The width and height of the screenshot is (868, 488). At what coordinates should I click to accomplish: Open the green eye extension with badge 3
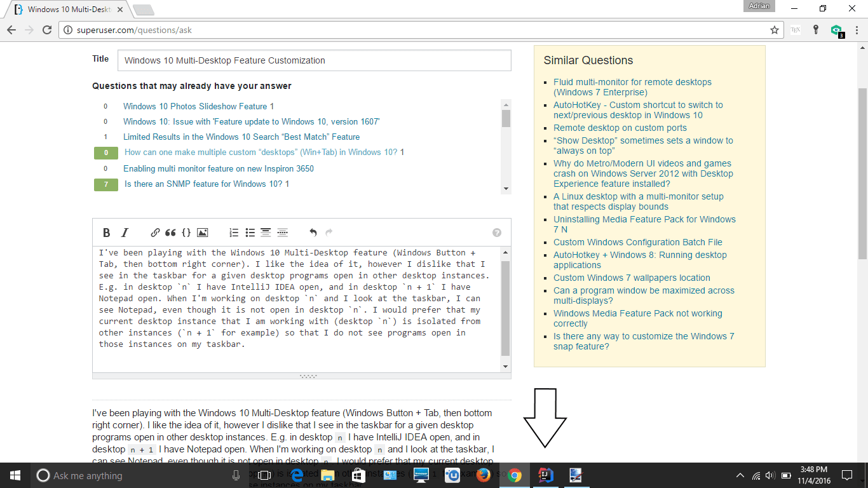click(x=837, y=30)
